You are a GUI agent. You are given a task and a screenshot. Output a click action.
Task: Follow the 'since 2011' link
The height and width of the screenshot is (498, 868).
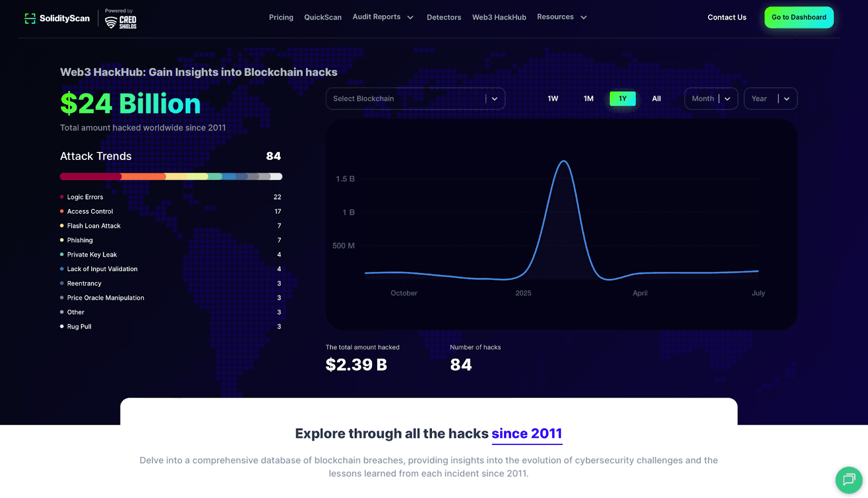[x=526, y=434]
